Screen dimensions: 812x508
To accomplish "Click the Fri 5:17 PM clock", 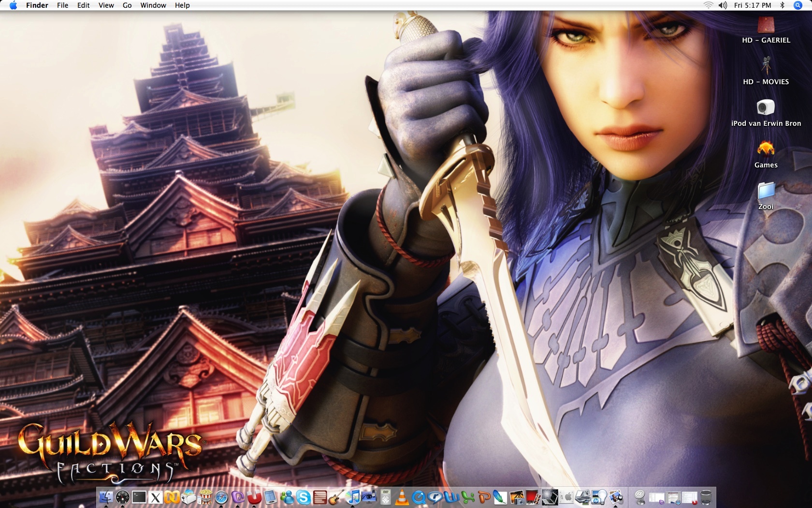I will pos(753,5).
